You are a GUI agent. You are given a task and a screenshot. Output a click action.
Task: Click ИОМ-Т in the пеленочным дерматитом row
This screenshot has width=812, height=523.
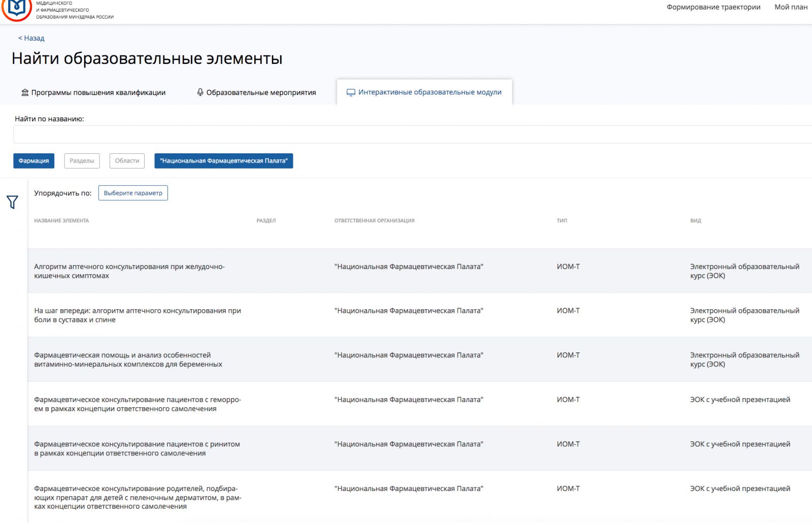568,488
